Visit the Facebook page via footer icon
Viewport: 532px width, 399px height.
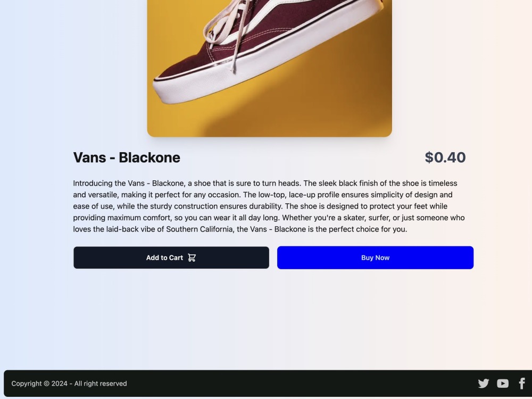point(522,384)
